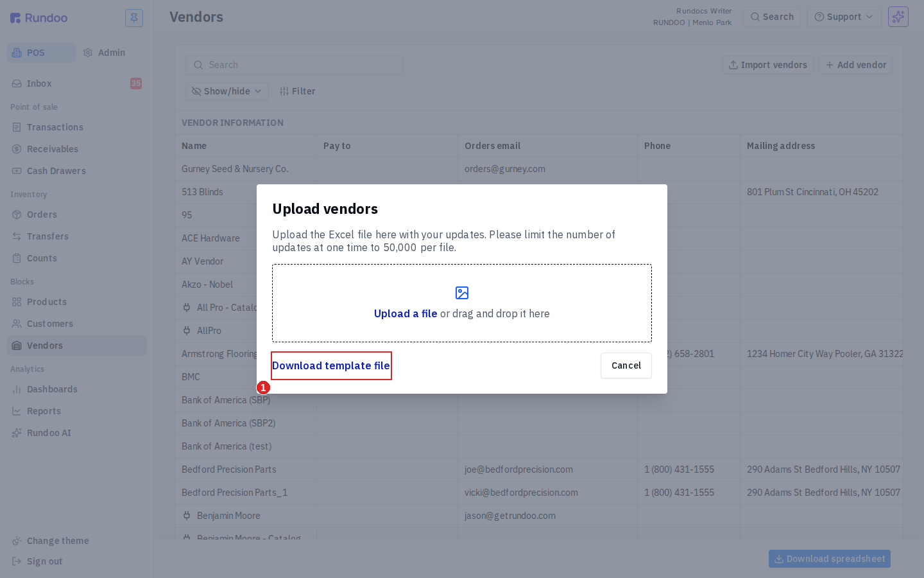The image size is (924, 578).
Task: Click Change theme
Action: 76,541
